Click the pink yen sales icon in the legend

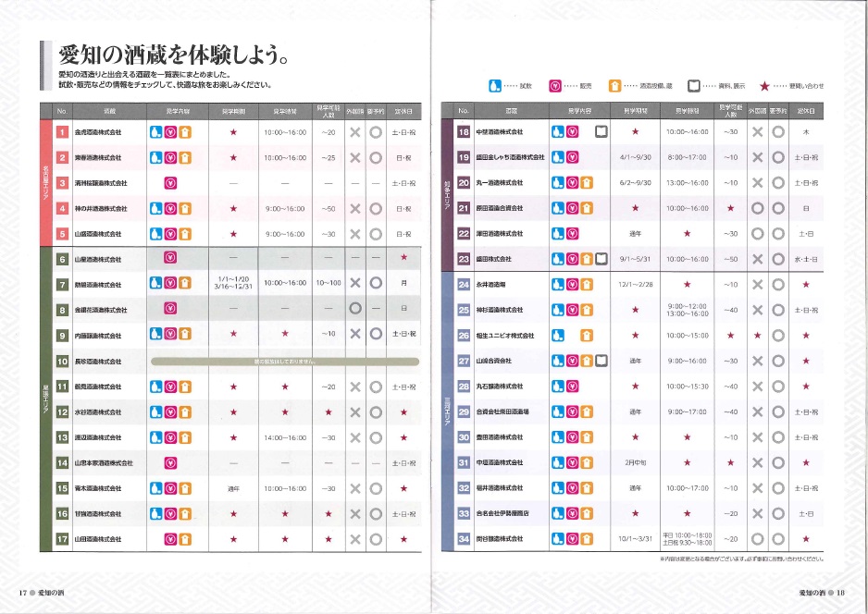[554, 86]
